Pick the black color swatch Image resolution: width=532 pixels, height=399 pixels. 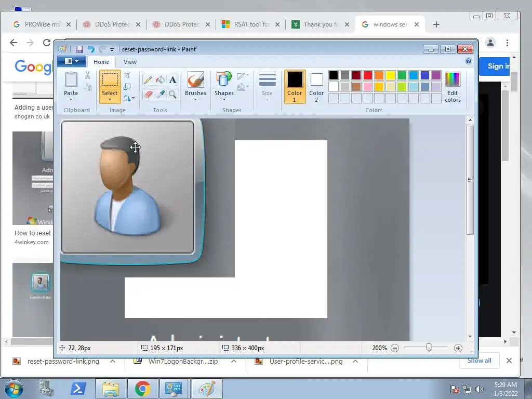coord(334,75)
